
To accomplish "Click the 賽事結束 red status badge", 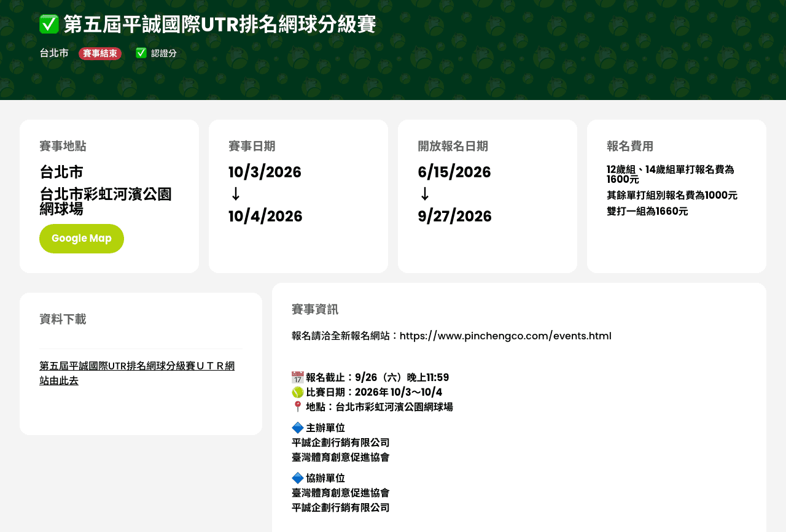I will tap(100, 53).
